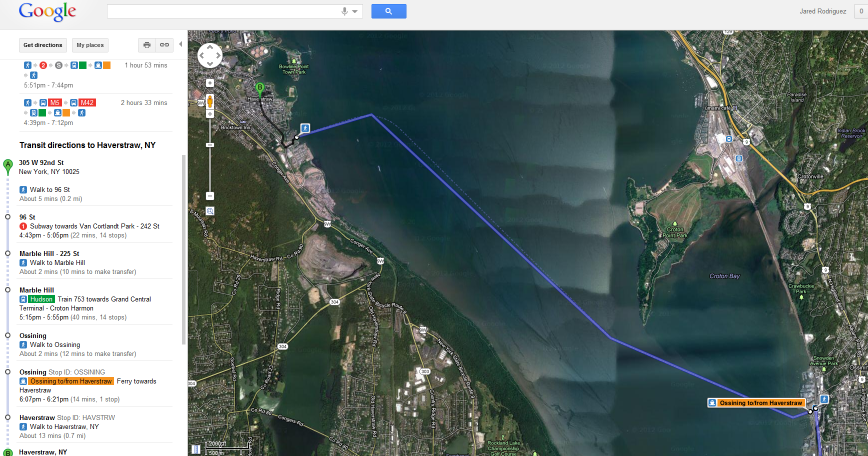Open the search box dropdown arrow
Viewport: 868px width, 456px height.
coord(355,11)
